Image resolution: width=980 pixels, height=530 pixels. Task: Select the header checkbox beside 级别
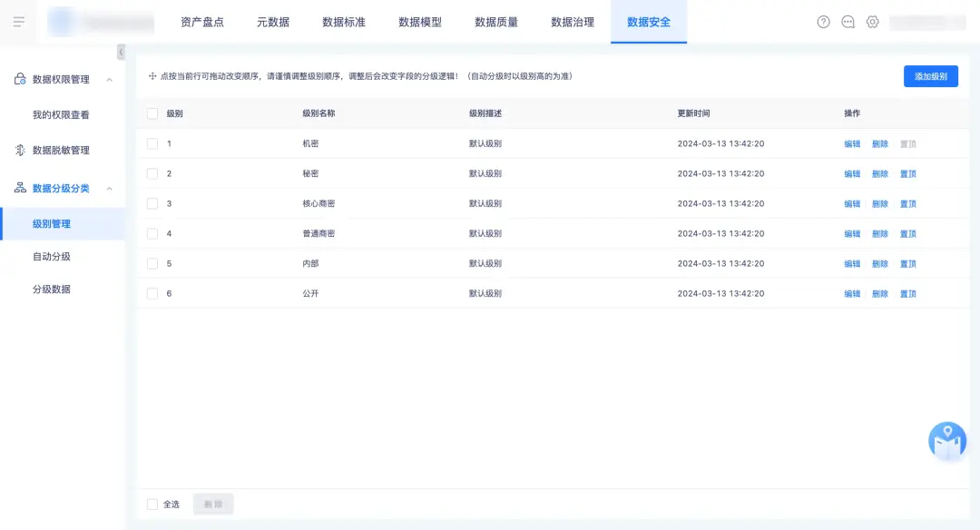(152, 113)
